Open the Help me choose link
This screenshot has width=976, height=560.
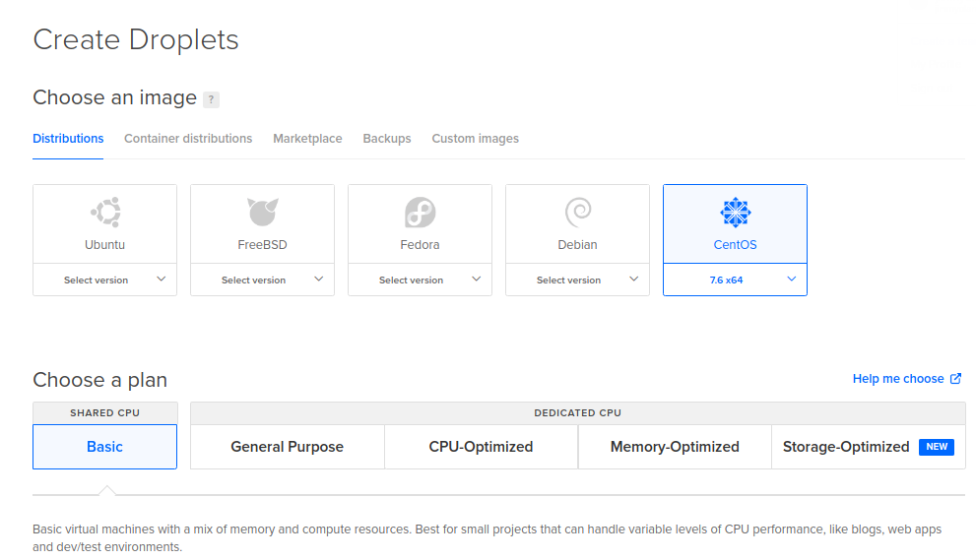click(x=898, y=379)
